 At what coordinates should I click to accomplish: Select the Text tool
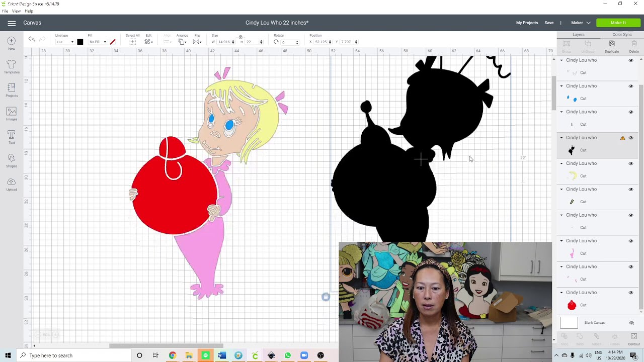point(11,137)
